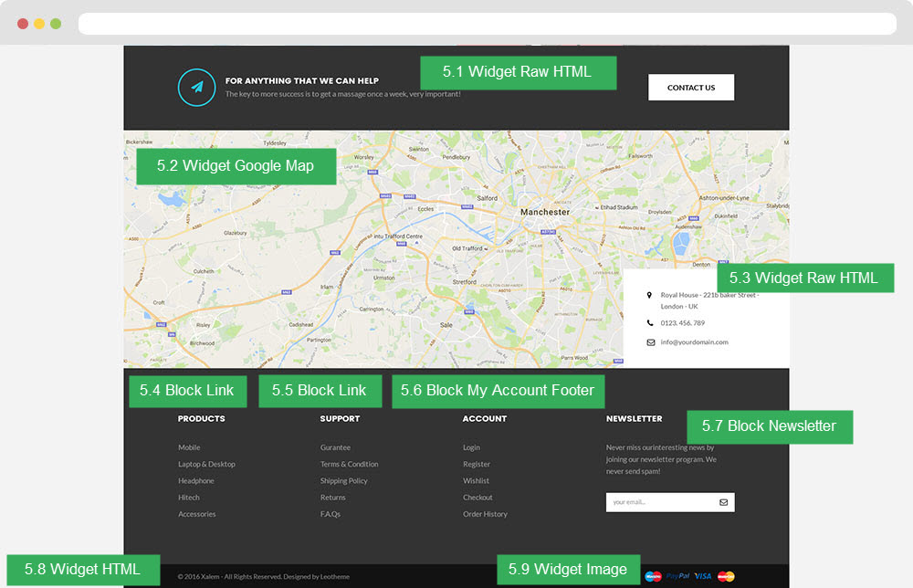Click the MasterCard payment logo
This screenshot has height=588, width=913.
point(726,576)
